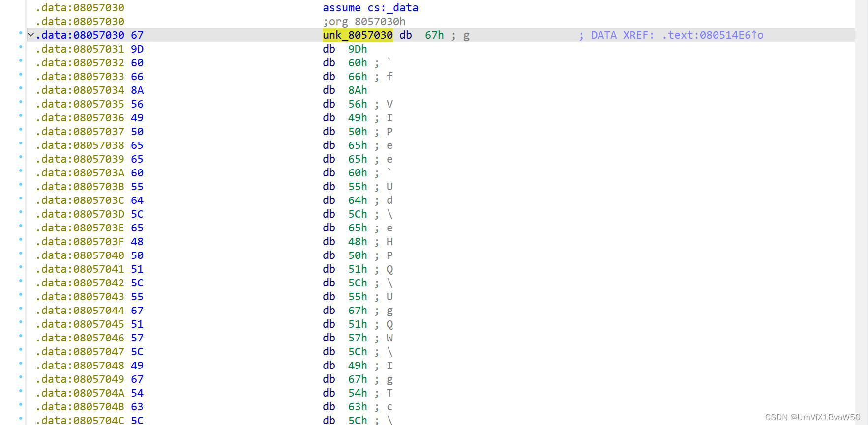The image size is (868, 425).
Task: Click the breakpoint dot beside .data:08057035
Action: point(21,102)
